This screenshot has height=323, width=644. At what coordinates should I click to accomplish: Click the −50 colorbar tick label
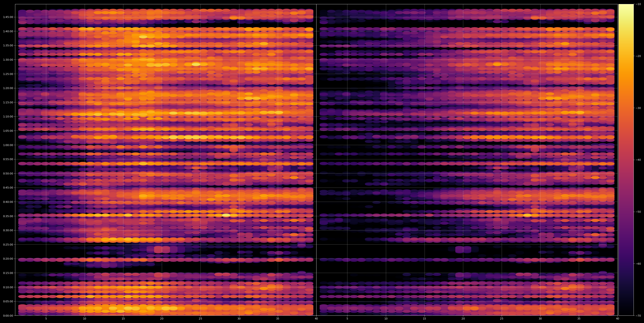pyautogui.click(x=638, y=212)
